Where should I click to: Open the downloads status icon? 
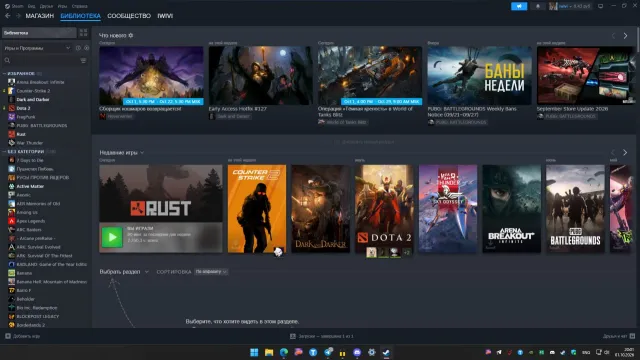pos(293,336)
